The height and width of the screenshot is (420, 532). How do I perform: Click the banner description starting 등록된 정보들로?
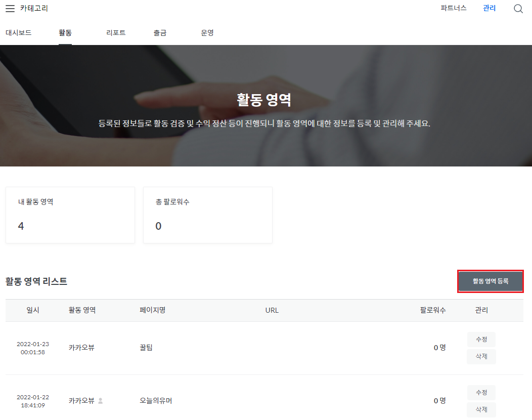pos(264,123)
